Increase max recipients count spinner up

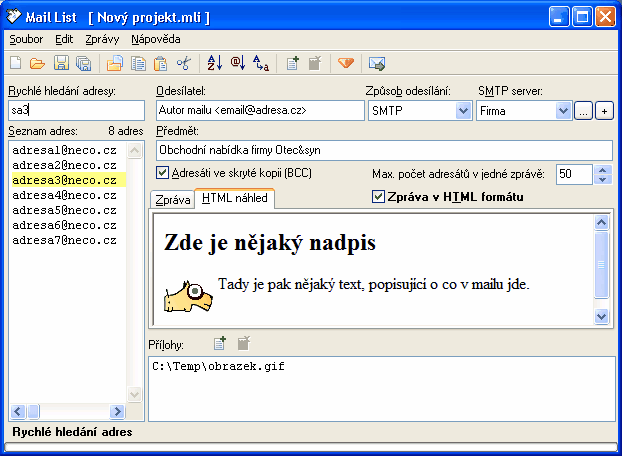pos(603,170)
